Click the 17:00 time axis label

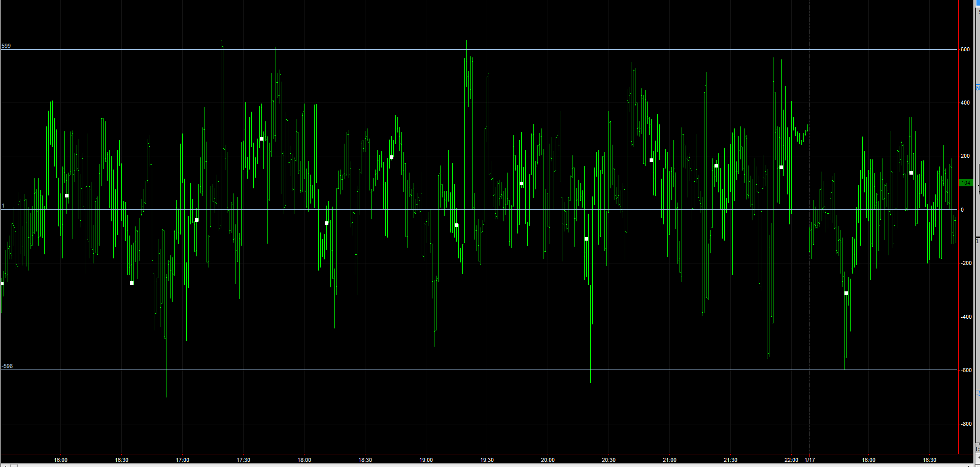(183, 460)
